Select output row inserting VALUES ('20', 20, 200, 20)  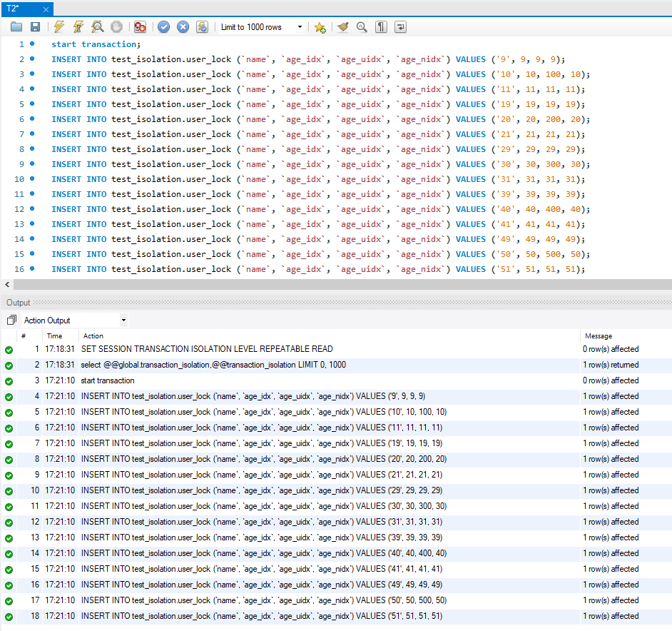pyautogui.click(x=337, y=459)
